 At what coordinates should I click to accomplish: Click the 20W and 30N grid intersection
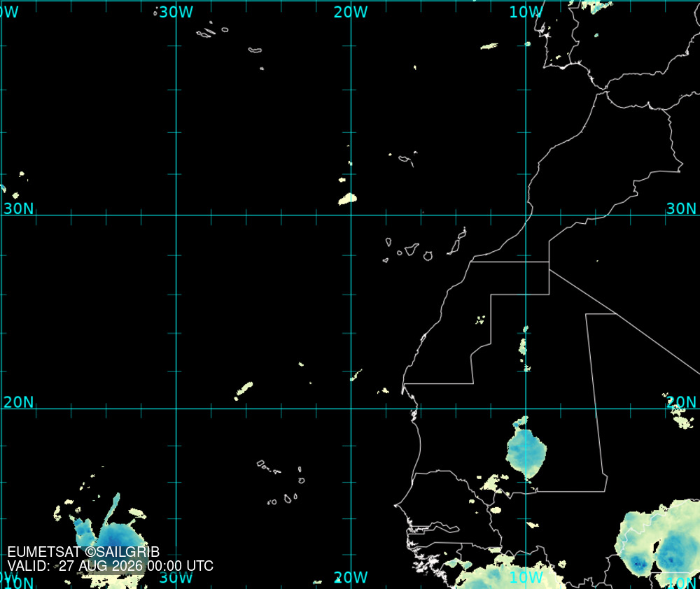point(351,215)
